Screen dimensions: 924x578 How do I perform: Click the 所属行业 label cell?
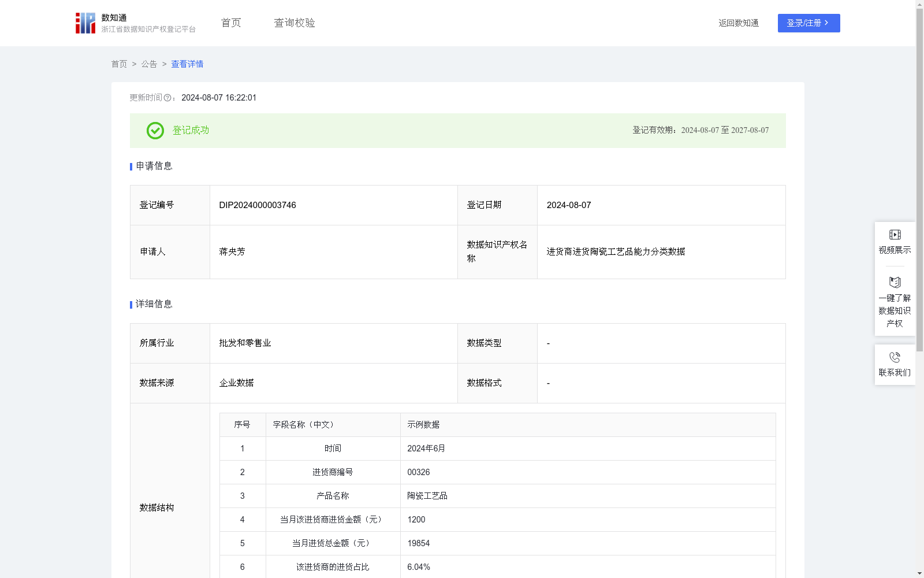point(170,343)
